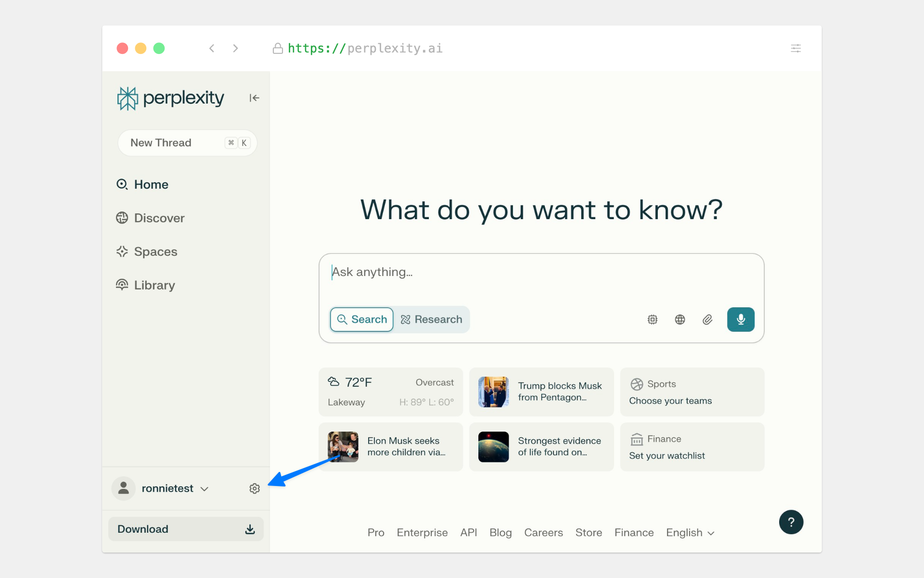
Task: Open the help question mark button
Action: tap(791, 522)
